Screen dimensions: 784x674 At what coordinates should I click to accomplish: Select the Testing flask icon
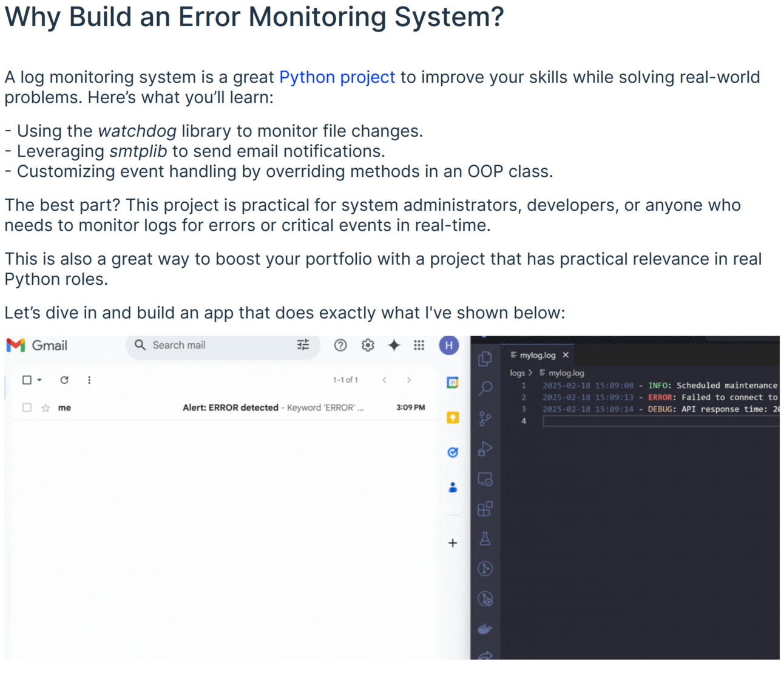point(485,539)
